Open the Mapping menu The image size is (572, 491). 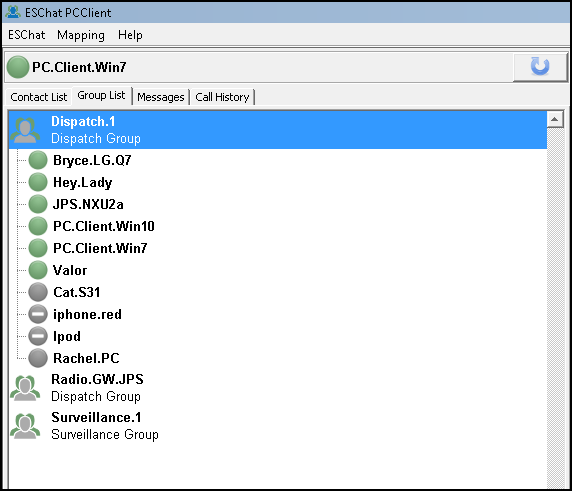81,35
